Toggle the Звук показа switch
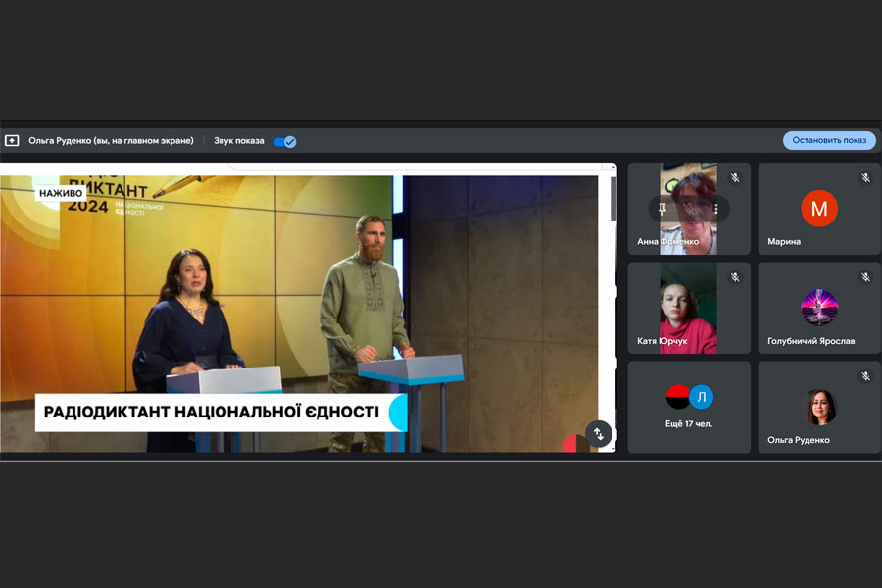Screen dimensions: 882x588 [x=285, y=141]
